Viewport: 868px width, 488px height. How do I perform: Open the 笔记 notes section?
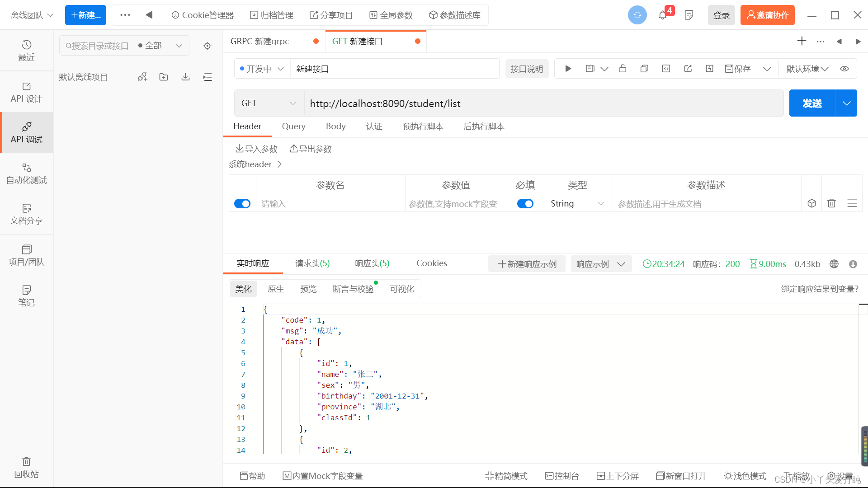pos(26,296)
